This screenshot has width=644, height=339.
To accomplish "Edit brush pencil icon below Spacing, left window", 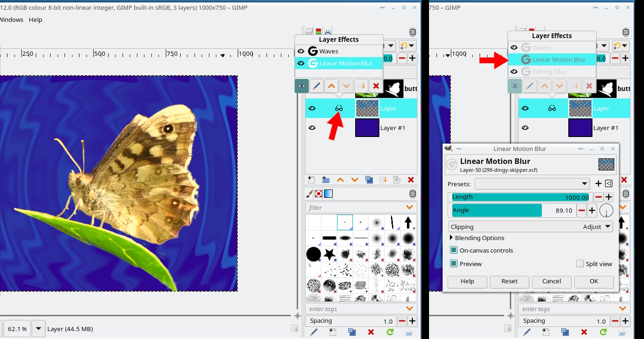I will tap(313, 332).
